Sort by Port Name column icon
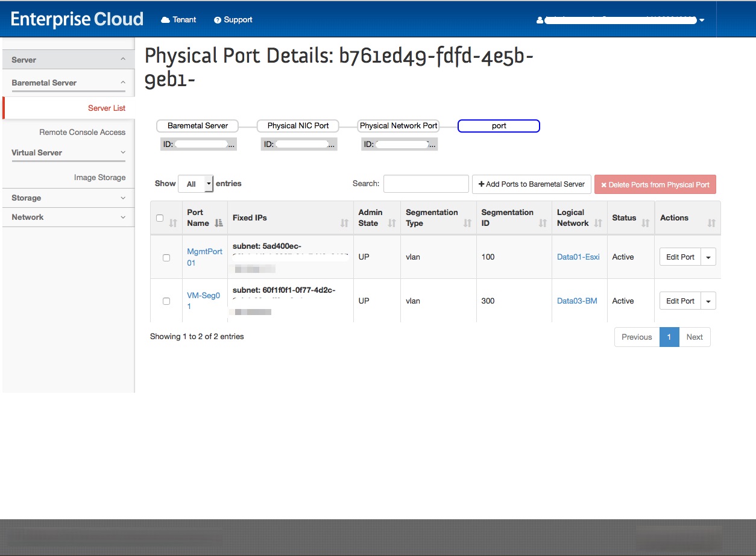 click(x=219, y=223)
